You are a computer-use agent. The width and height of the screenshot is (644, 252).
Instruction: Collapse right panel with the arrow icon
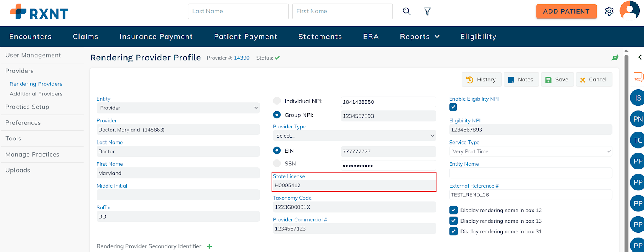tap(640, 57)
